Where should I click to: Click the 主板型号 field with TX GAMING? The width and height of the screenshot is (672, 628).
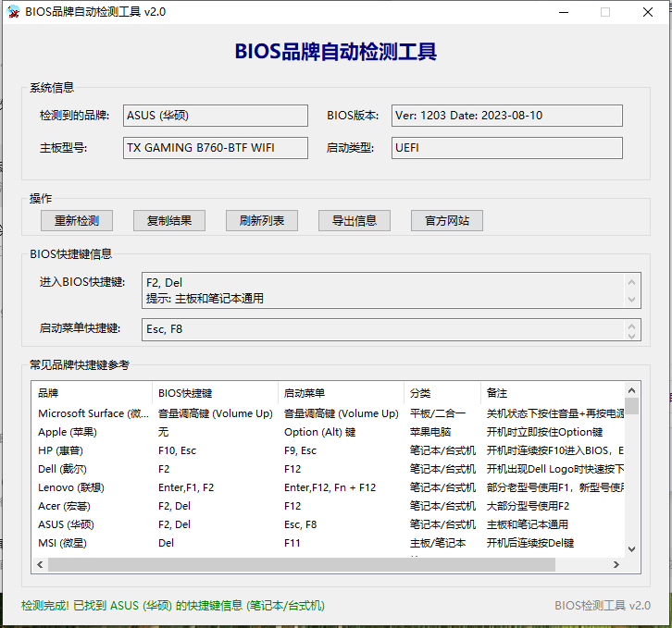(216, 148)
